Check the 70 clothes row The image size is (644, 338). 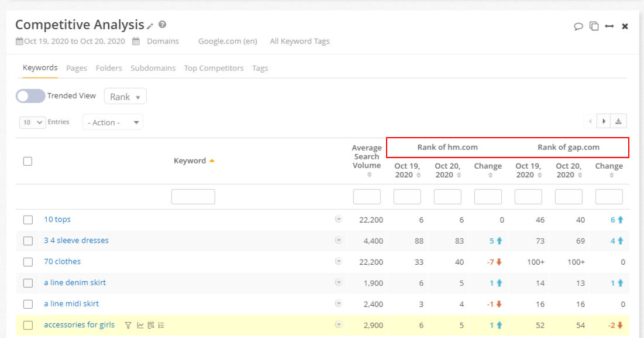pyautogui.click(x=28, y=262)
